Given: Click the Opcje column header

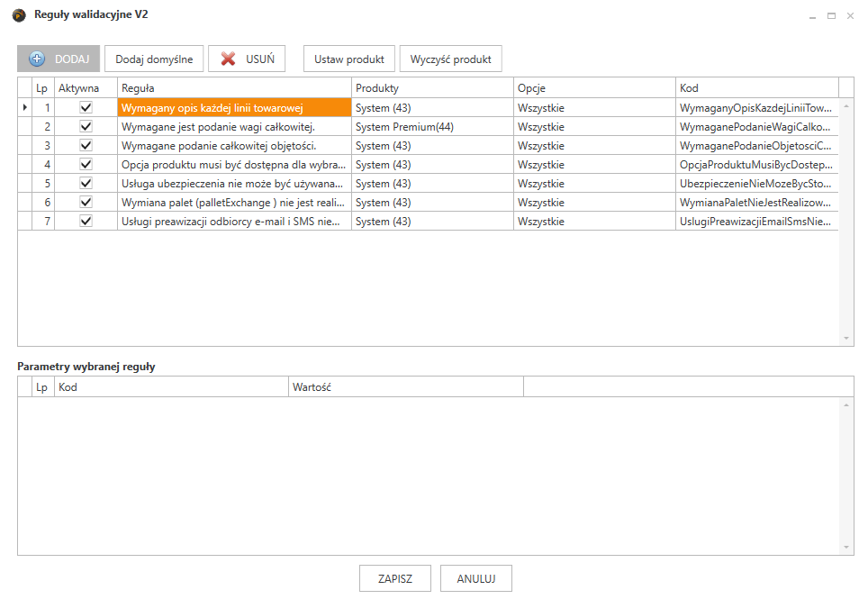Looking at the screenshot, I should 594,88.
